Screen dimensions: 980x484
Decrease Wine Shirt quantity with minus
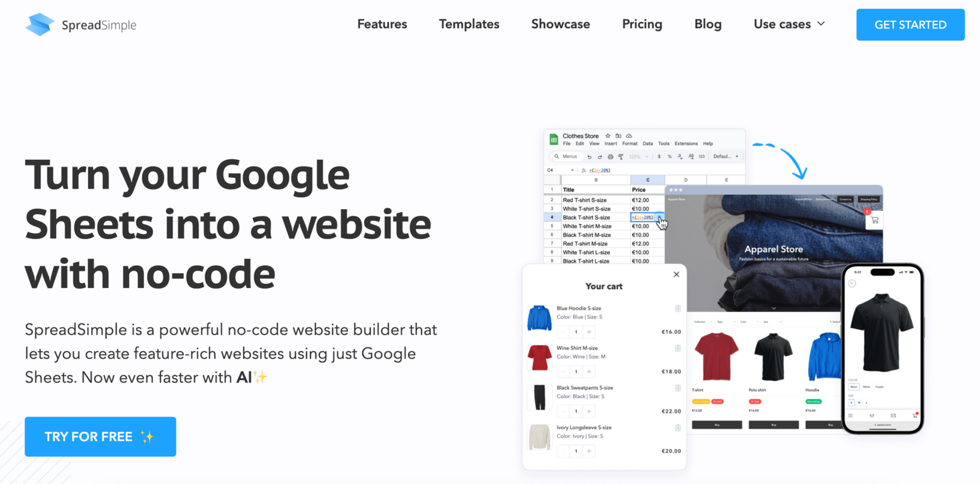click(563, 372)
